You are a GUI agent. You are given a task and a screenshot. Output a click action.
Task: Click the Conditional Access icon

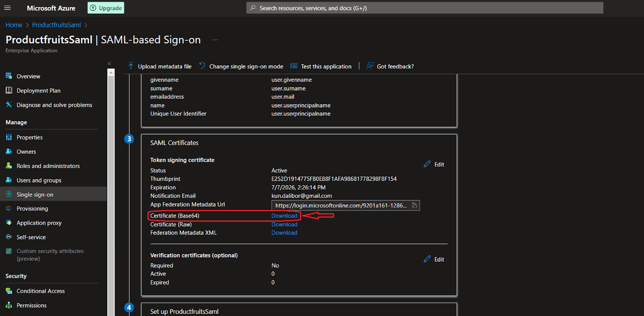(x=9, y=291)
